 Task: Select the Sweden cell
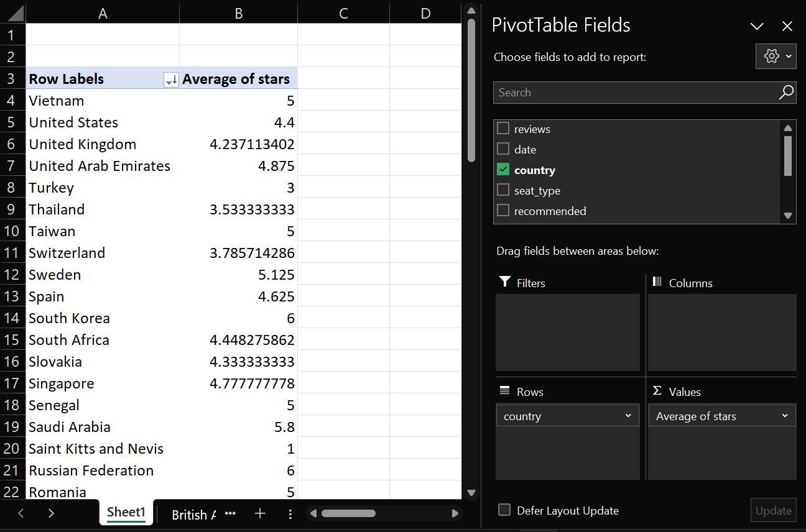coord(103,275)
